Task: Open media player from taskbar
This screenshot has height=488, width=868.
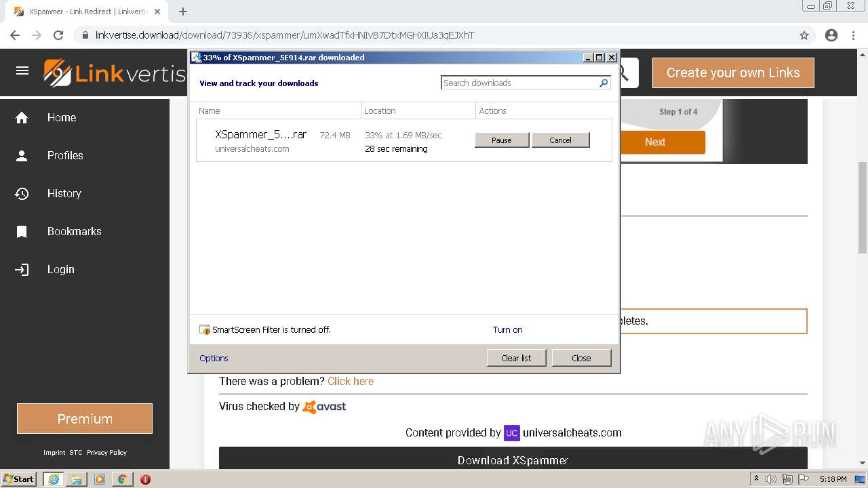Action: (100, 479)
